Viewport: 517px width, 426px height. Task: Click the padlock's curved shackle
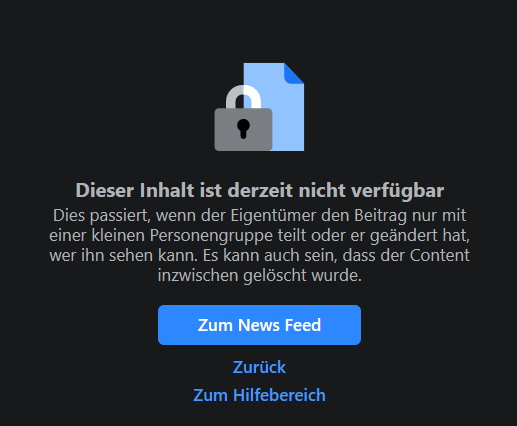coord(243,97)
